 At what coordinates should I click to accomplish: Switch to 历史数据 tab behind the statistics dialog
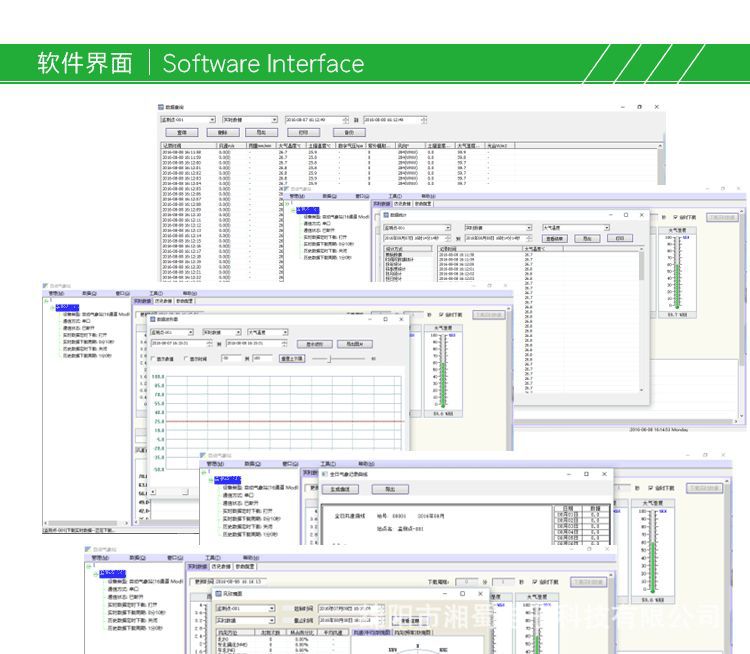402,204
